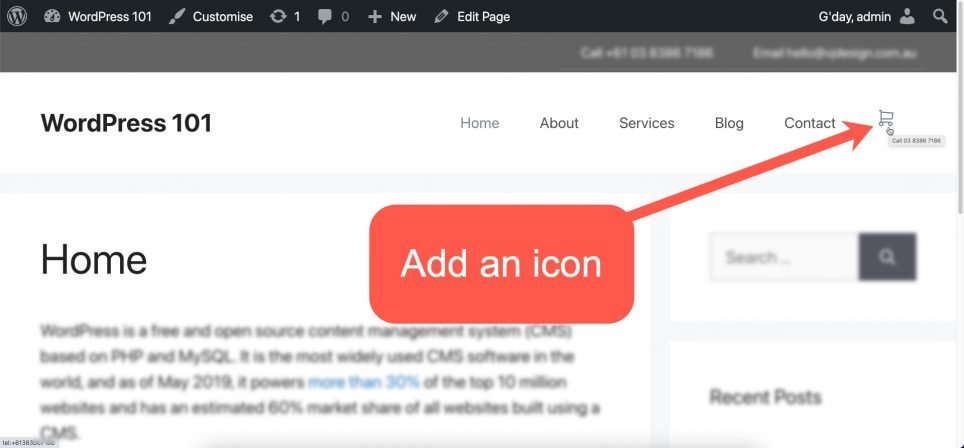The width and height of the screenshot is (964, 448).
Task: Click the Recent Posts widget heading
Action: (765, 397)
